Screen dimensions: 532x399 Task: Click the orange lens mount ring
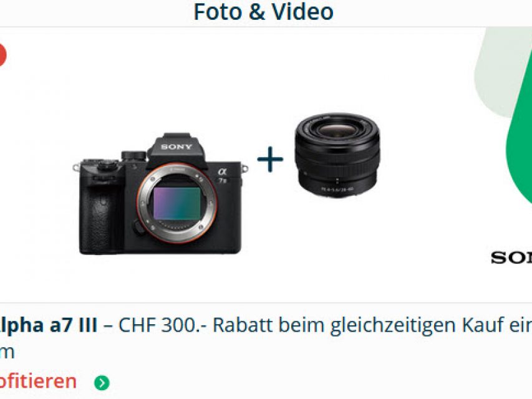click(x=177, y=203)
